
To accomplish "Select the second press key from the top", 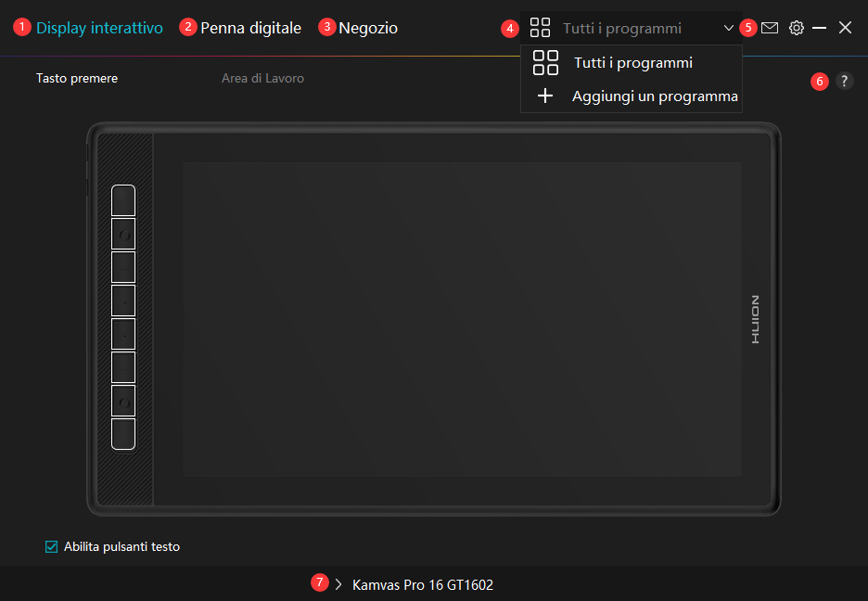I will click(123, 234).
